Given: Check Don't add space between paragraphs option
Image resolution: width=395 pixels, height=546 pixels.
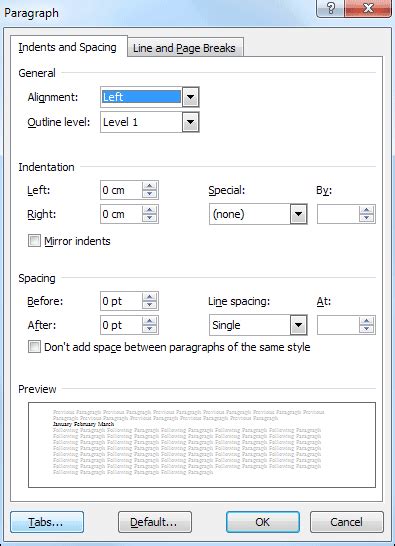Looking at the screenshot, I should click(x=34, y=347).
